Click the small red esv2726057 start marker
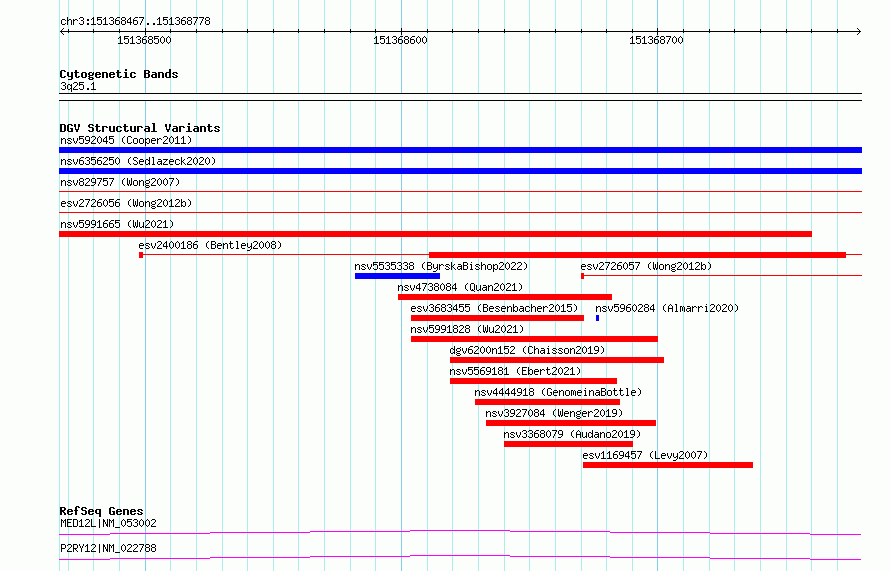Screen dimensions: 890x571 click(x=582, y=276)
